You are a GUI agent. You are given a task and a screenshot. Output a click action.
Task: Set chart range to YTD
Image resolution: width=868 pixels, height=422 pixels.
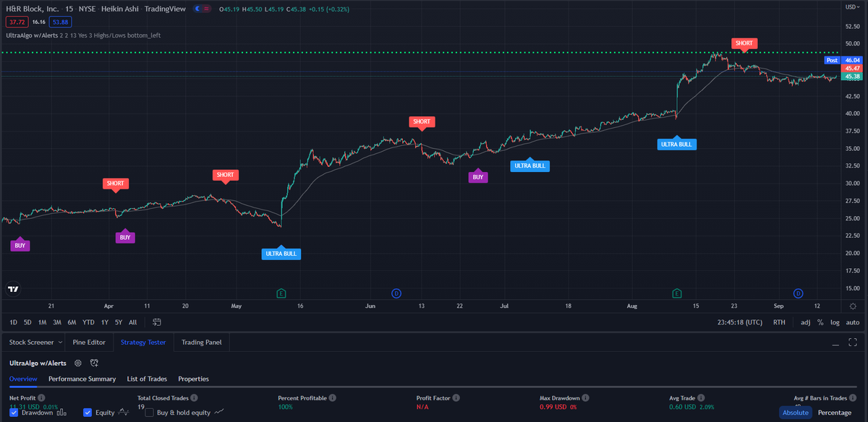coord(89,322)
